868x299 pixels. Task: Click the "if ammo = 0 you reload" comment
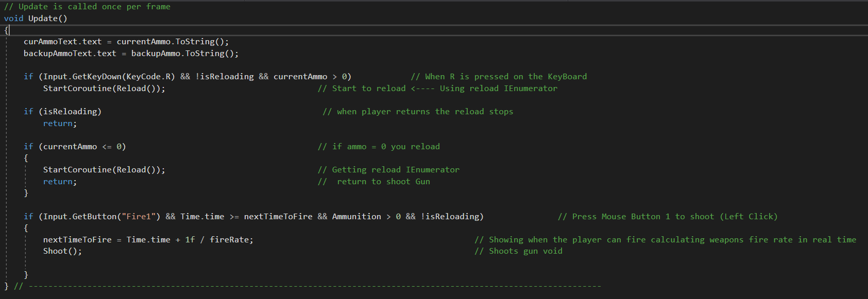click(379, 147)
